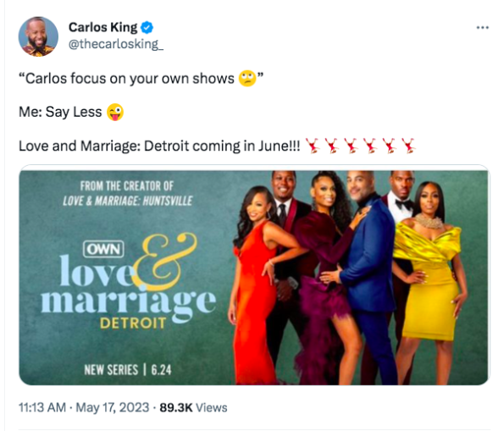Open the three-dot more options menu

[x=483, y=28]
